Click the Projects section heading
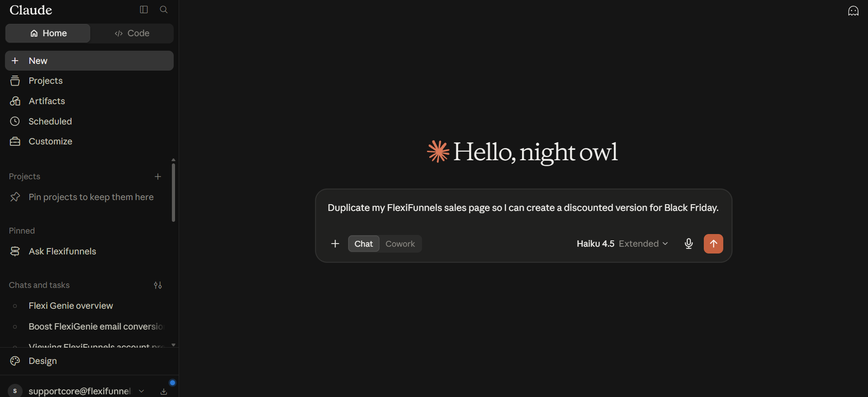This screenshot has height=397, width=868. [24, 177]
